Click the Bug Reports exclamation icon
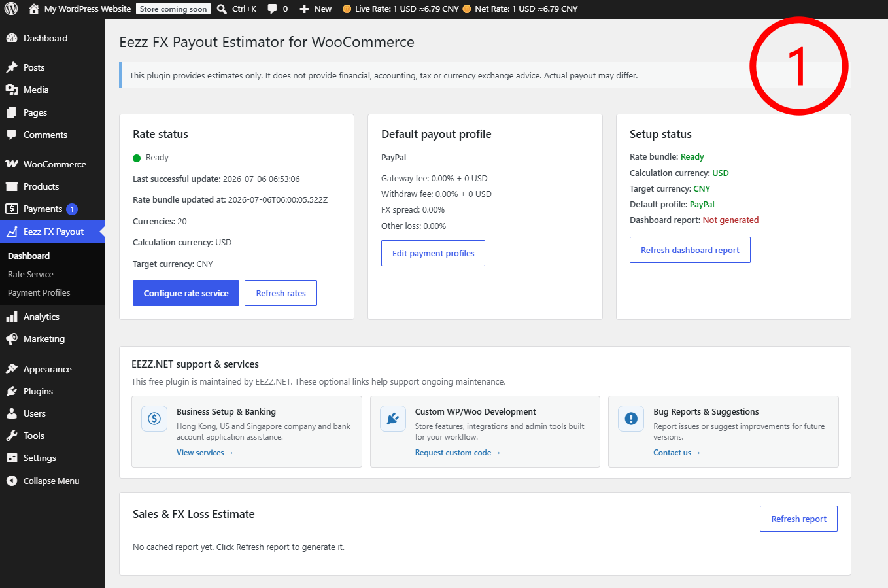Viewport: 888px width, 588px height. point(631,419)
